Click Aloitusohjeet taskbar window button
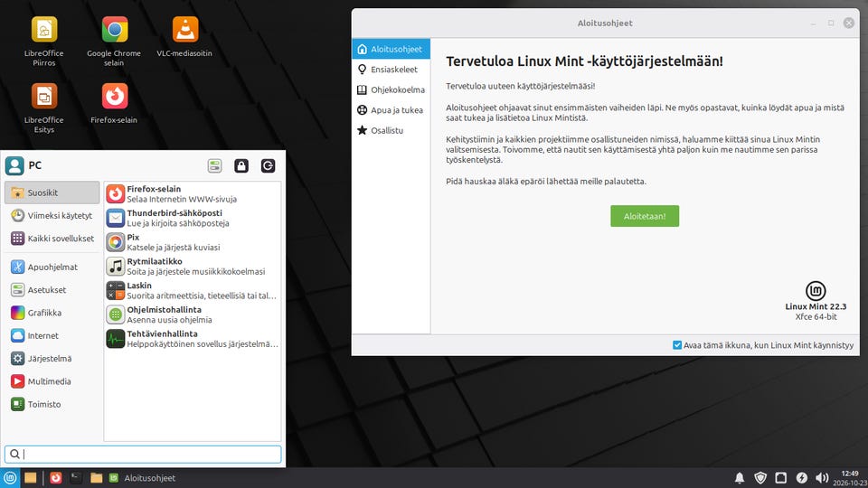 (143, 477)
